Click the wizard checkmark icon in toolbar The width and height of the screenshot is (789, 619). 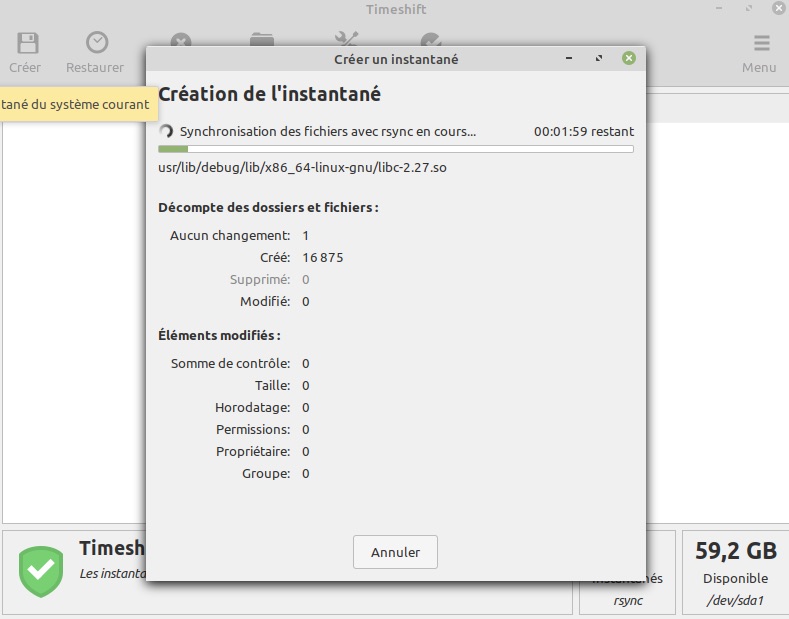[430, 41]
